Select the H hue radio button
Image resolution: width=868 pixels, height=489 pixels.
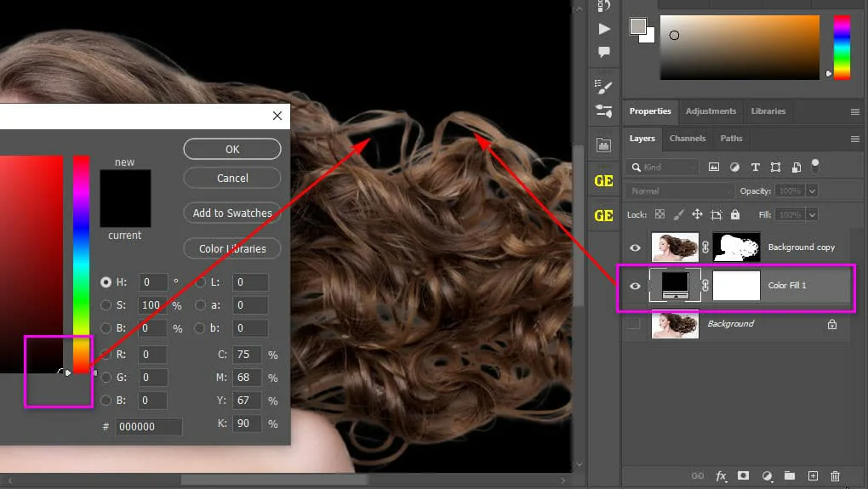coord(106,282)
